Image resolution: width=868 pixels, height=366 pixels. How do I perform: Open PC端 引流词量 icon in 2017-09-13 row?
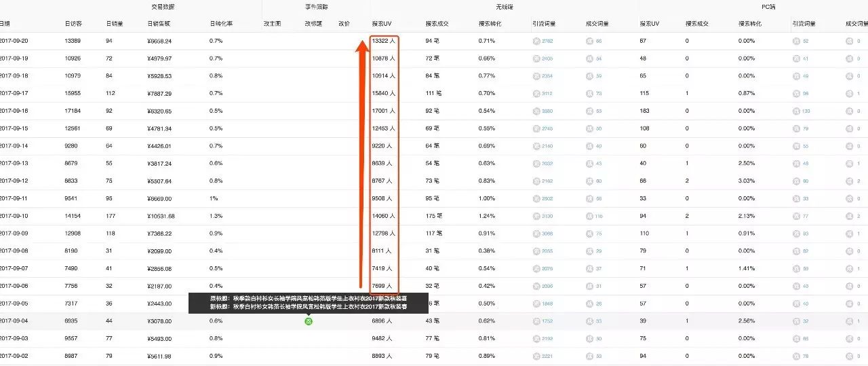pos(796,164)
